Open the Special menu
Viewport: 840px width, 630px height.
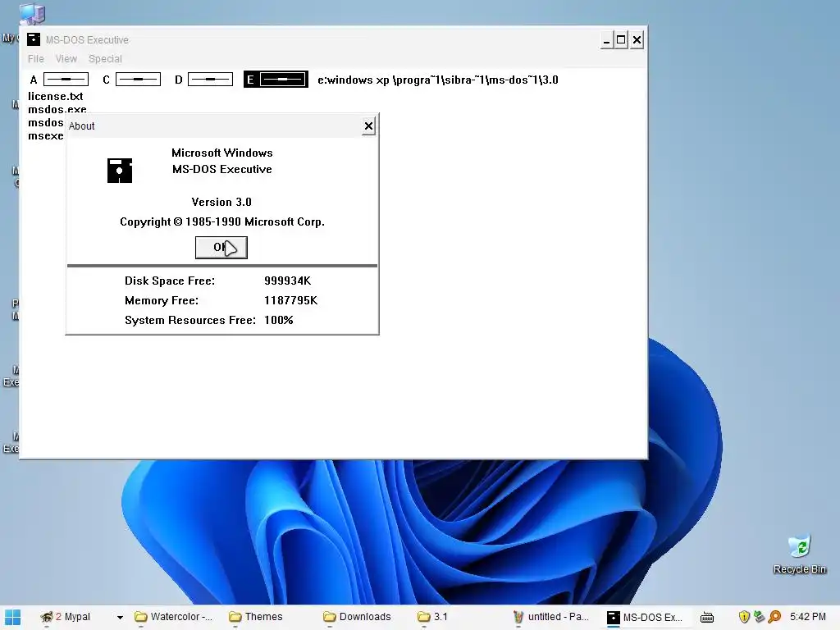coord(105,59)
